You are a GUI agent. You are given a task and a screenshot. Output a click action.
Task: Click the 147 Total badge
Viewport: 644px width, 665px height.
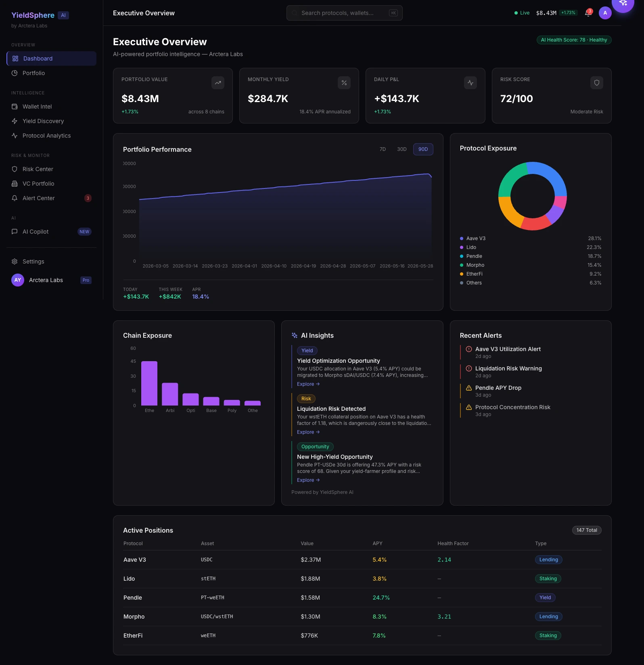pos(587,530)
